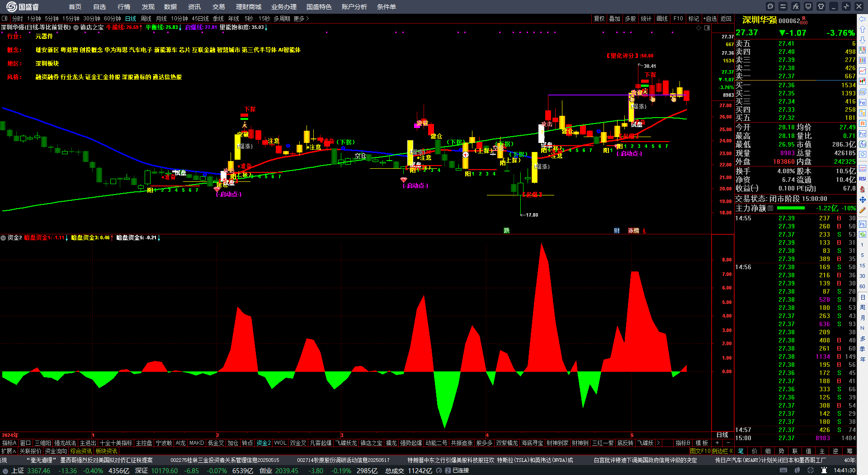Click the blue up arrow in right sidebar
The width and height of the screenshot is (868, 475).
pos(863,29)
